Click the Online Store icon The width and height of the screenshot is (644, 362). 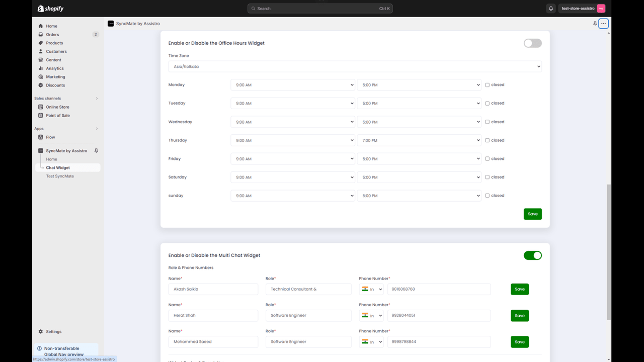pos(41,107)
